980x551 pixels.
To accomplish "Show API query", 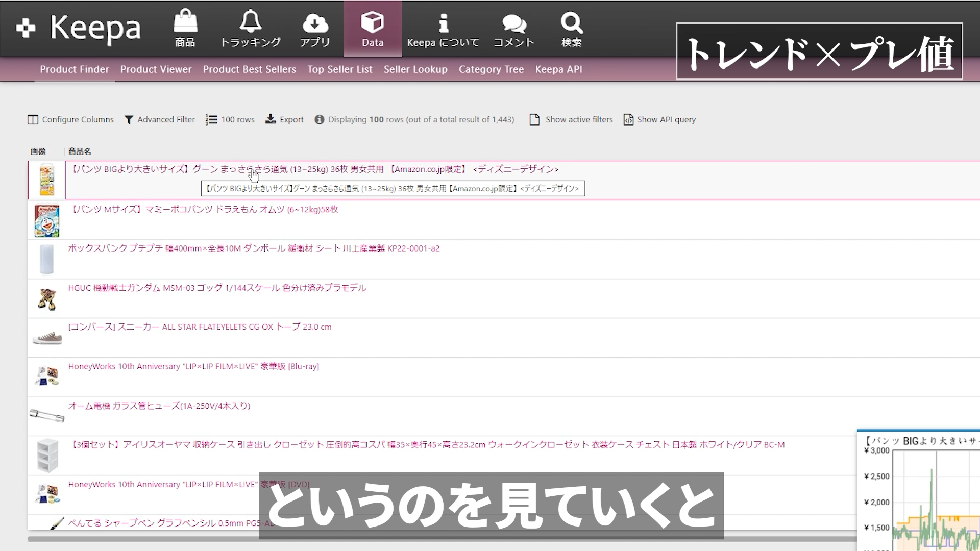I will click(659, 119).
